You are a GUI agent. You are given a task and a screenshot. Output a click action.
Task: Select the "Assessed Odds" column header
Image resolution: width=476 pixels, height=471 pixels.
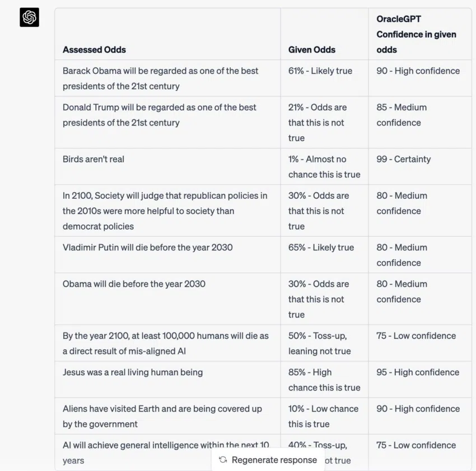94,50
